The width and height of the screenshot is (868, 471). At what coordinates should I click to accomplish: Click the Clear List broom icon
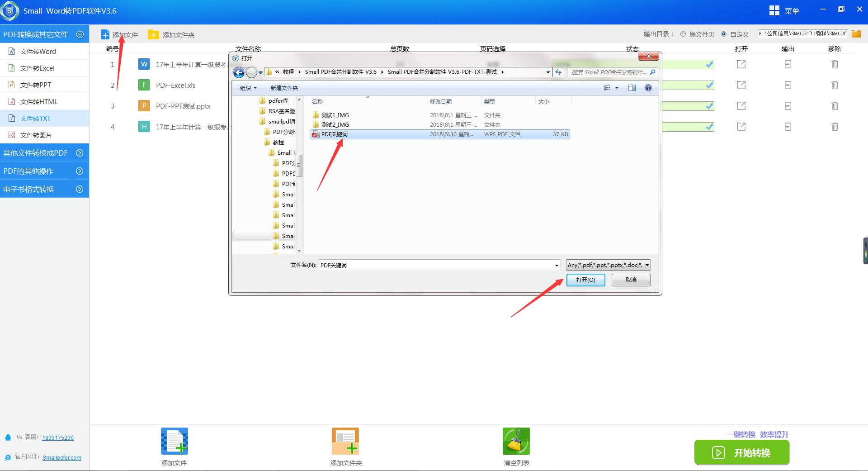(516, 441)
